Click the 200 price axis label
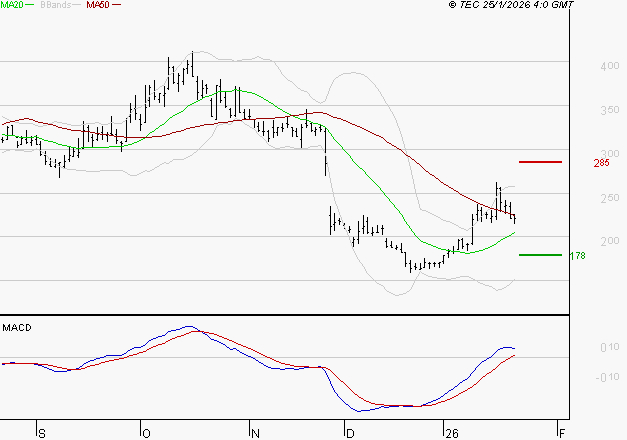Image resolution: width=627 pixels, height=440 pixels. tap(609, 241)
